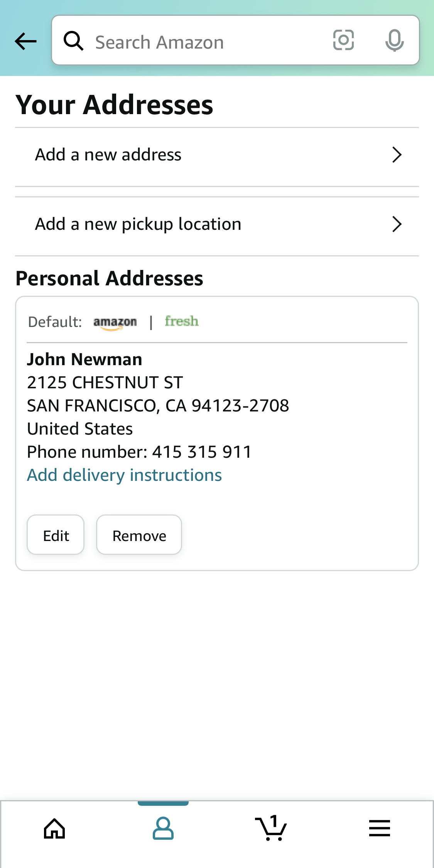
Task: Expand the Add a new address chevron
Action: [x=397, y=154]
